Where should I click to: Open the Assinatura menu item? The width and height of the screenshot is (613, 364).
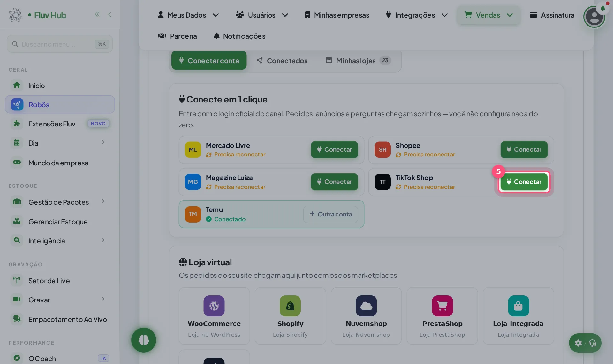[552, 15]
